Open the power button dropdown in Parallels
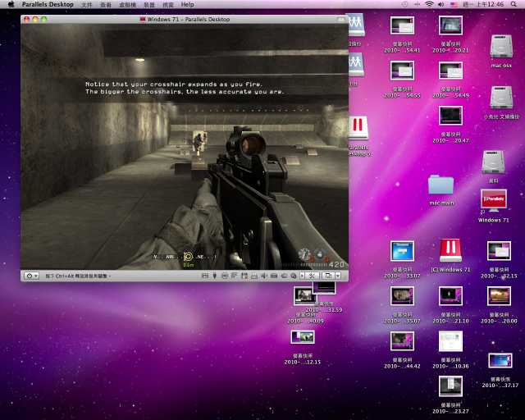 pyautogui.click(x=31, y=276)
